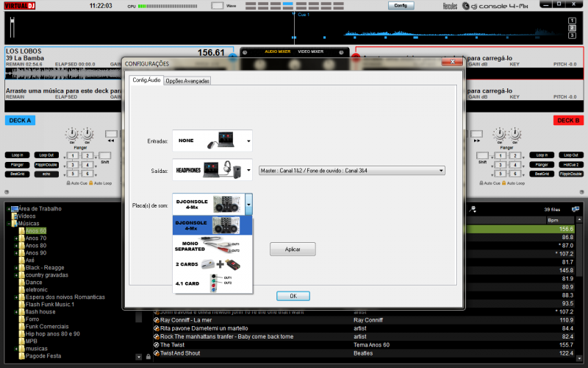Viewport: 588px width, 368px height.
Task: Open the Opções Avançadas tab
Action: click(187, 81)
